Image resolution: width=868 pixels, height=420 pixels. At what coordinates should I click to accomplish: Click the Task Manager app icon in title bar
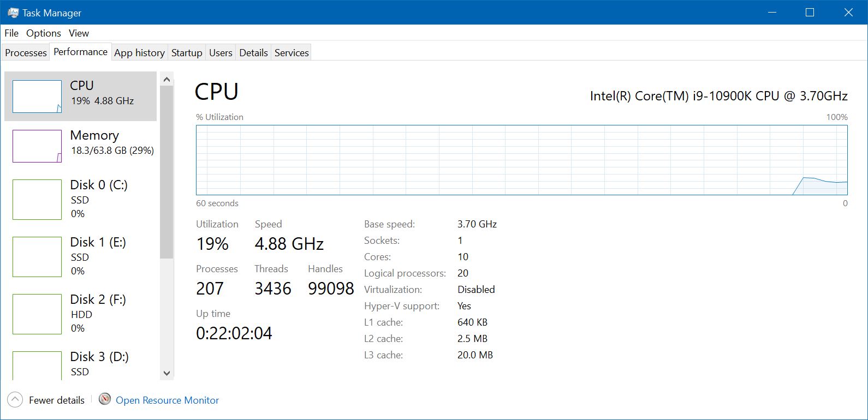pos(13,13)
